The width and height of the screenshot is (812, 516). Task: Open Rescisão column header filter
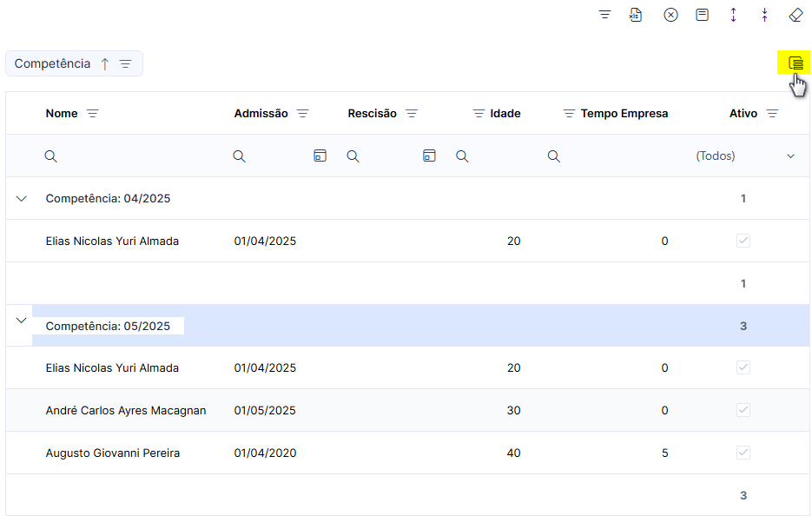click(x=412, y=114)
